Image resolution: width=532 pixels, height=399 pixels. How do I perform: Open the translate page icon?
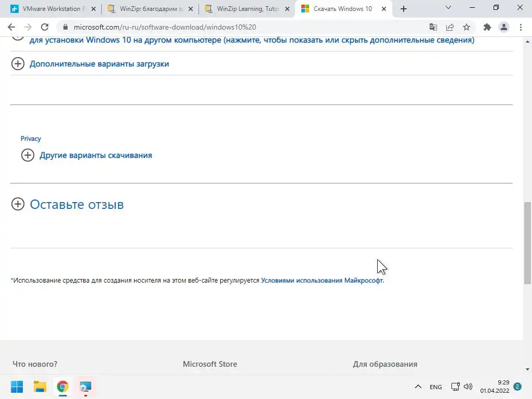[433, 27]
